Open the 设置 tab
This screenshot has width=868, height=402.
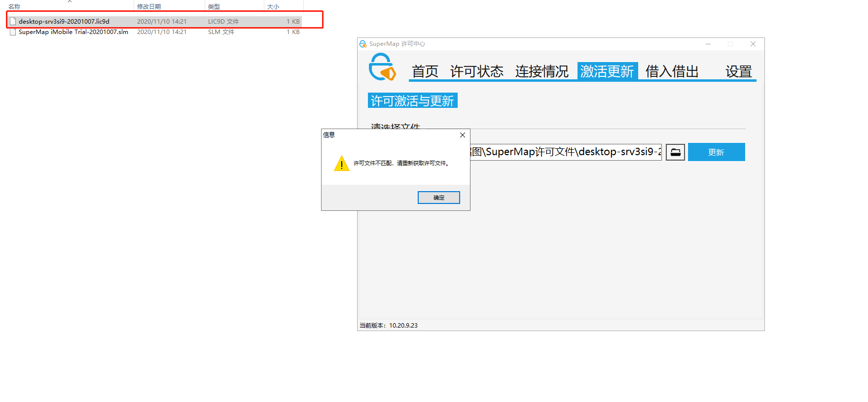(x=738, y=71)
